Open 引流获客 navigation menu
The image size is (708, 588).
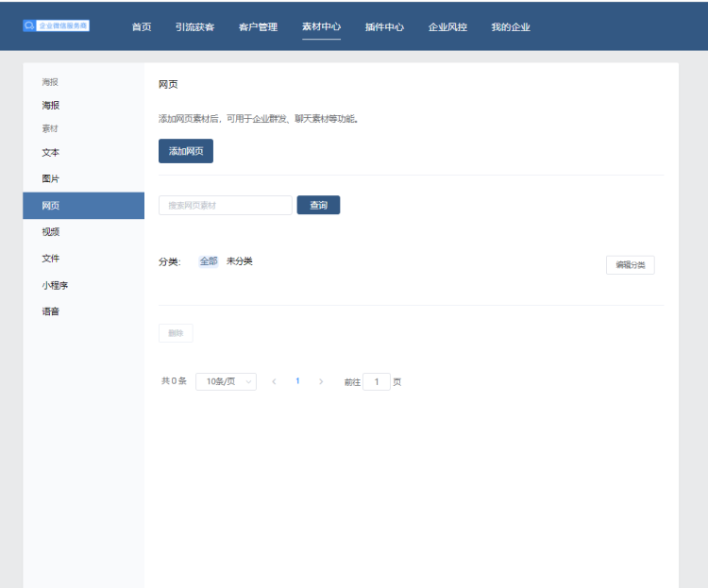point(194,27)
